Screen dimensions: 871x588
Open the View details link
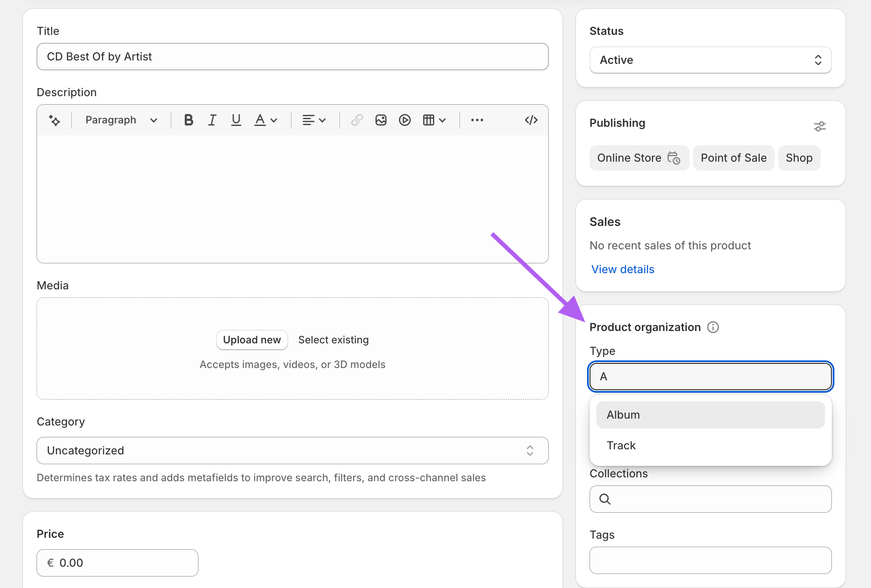(622, 269)
